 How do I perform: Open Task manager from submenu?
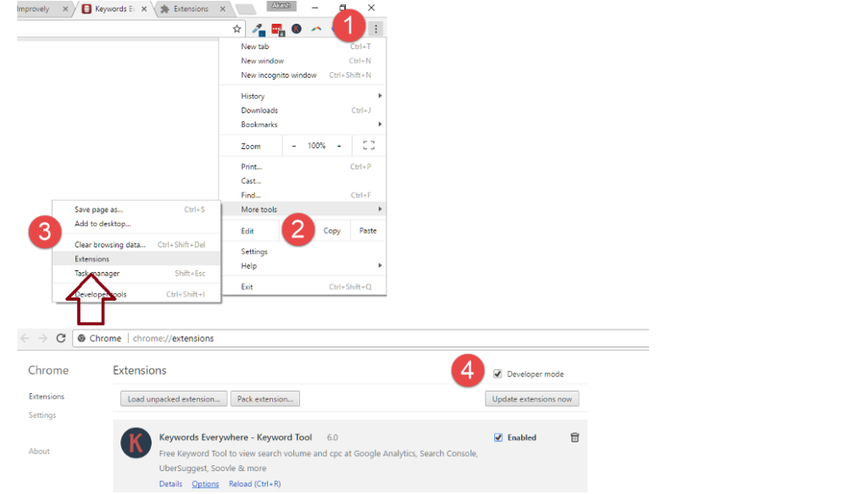pos(136,274)
